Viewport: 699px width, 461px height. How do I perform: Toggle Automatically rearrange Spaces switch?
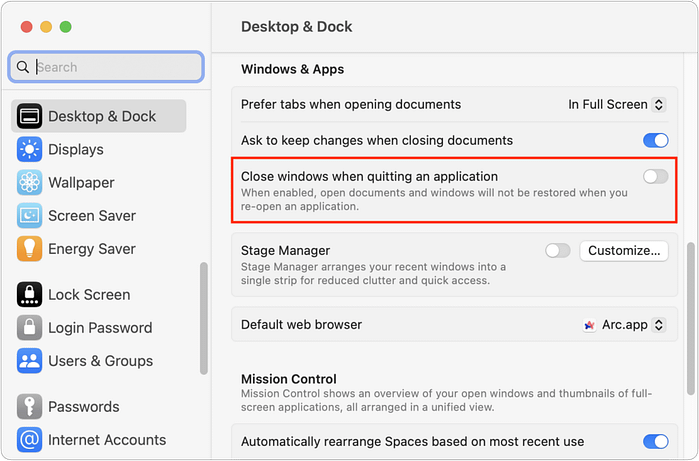pos(655,442)
